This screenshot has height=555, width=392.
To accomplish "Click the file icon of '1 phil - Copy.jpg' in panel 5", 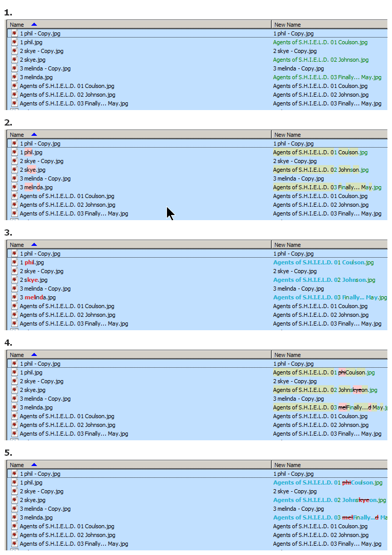I will (x=14, y=474).
